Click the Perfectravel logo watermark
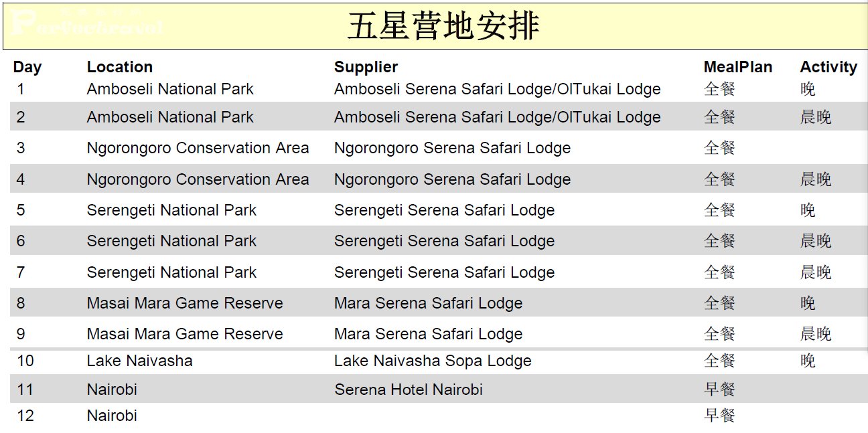Viewport: 868px width, 433px height. [x=87, y=23]
